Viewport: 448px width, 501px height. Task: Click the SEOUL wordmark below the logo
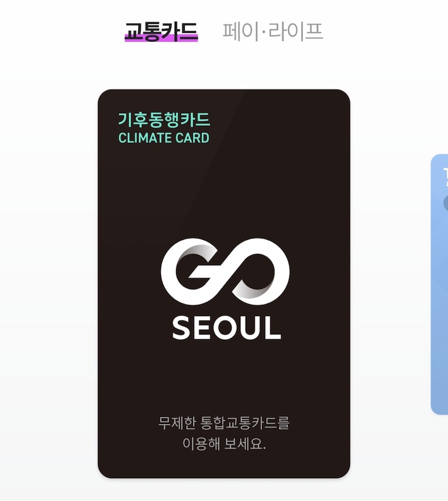pos(226,328)
